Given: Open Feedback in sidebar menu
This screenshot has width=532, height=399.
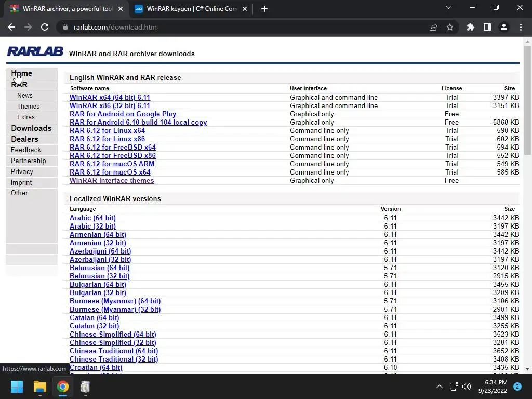Looking at the screenshot, I should 25,150.
